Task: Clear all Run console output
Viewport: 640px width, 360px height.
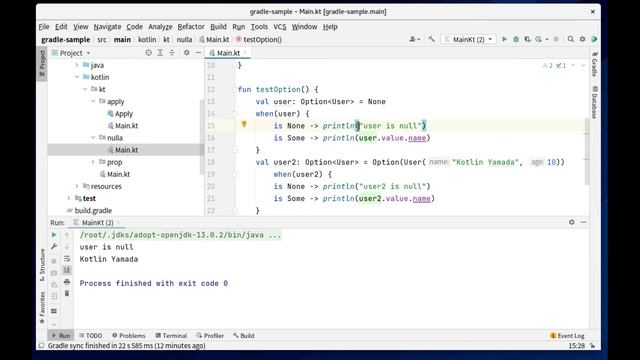Action: pos(67,293)
